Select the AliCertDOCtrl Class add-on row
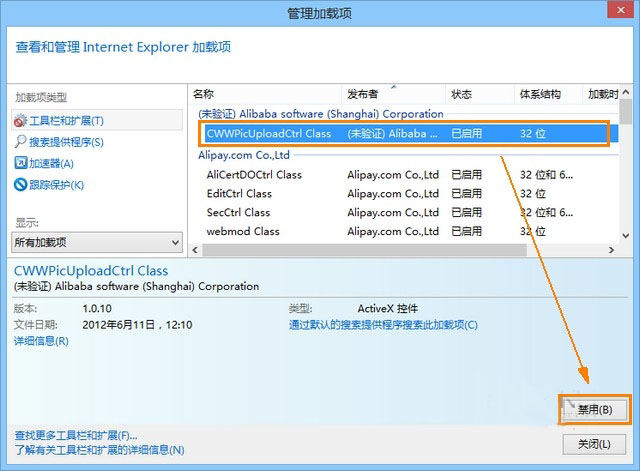 [x=404, y=175]
